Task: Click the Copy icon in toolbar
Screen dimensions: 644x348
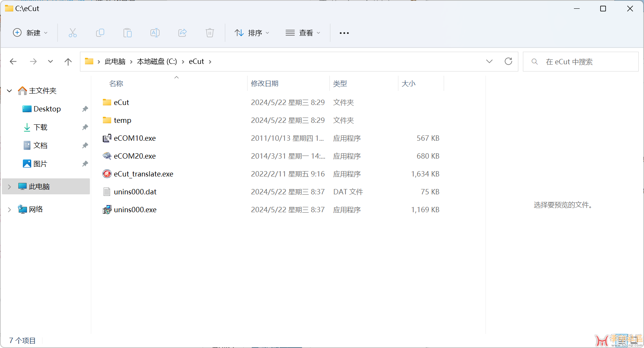Action: click(x=100, y=33)
